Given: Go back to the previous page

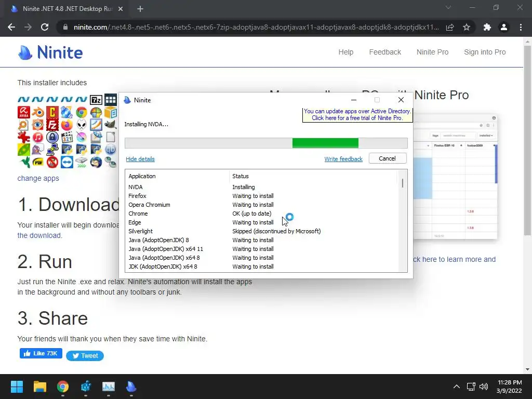Looking at the screenshot, I should (x=11, y=27).
